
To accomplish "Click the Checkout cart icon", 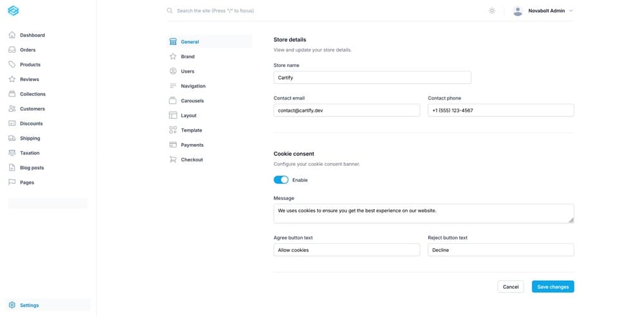I will 173,159.
